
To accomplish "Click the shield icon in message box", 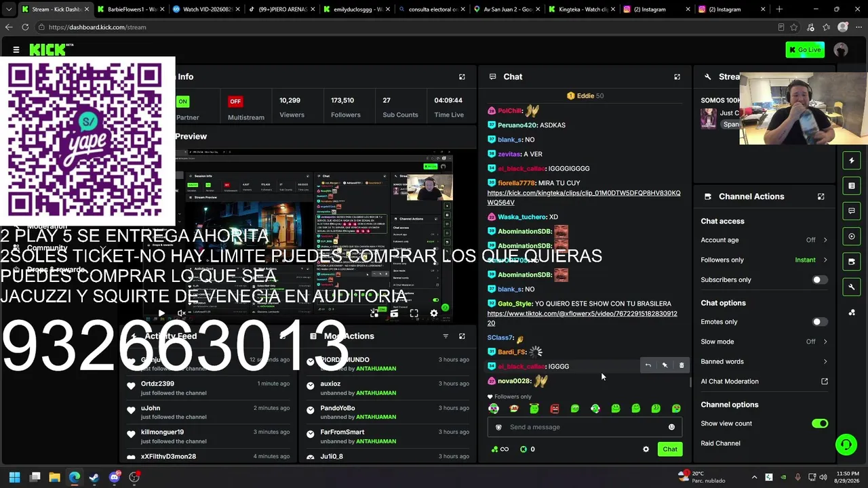I will click(498, 427).
